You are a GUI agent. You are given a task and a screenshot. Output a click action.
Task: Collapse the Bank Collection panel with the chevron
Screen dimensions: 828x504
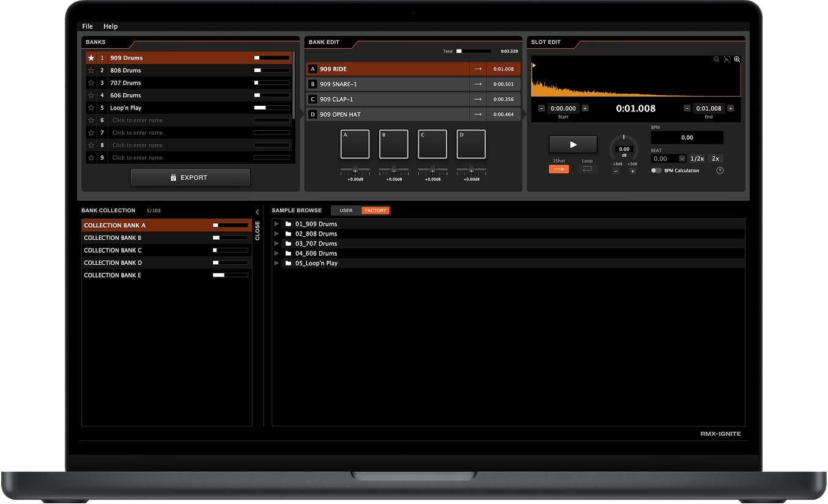pos(257,212)
